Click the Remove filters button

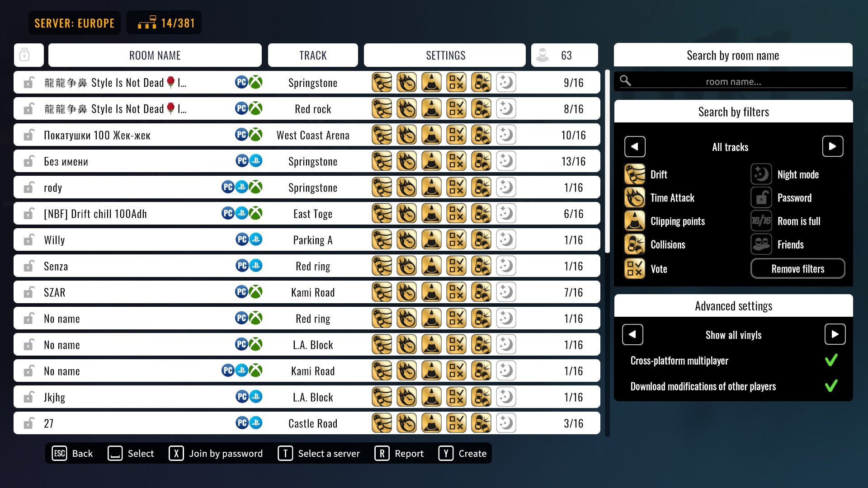pyautogui.click(x=797, y=268)
